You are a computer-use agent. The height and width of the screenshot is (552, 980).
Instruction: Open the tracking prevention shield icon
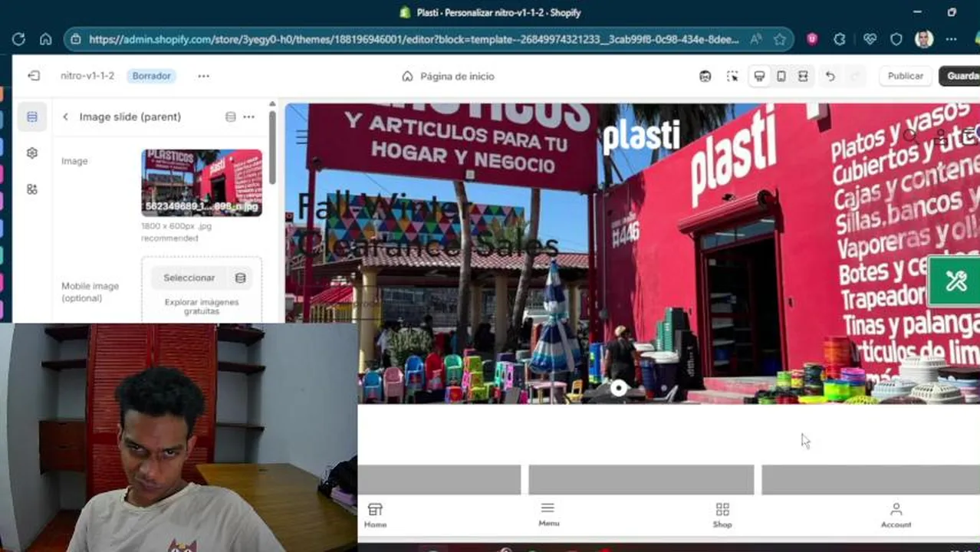coord(896,39)
